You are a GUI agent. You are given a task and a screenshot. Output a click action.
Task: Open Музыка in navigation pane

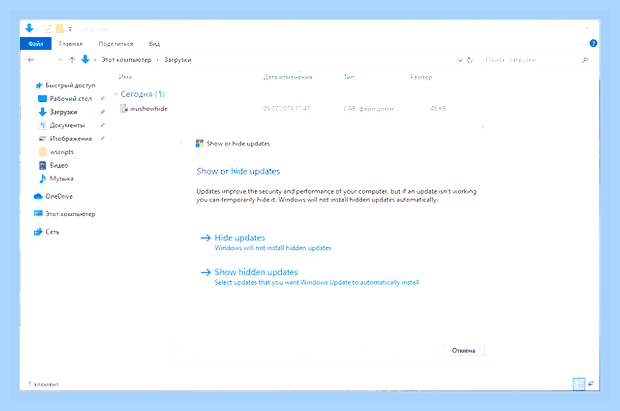click(62, 178)
